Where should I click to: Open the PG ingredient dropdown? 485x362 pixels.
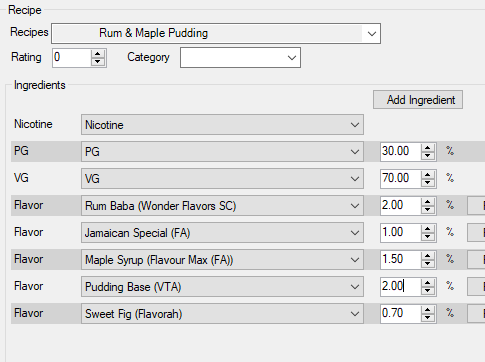[x=222, y=152]
